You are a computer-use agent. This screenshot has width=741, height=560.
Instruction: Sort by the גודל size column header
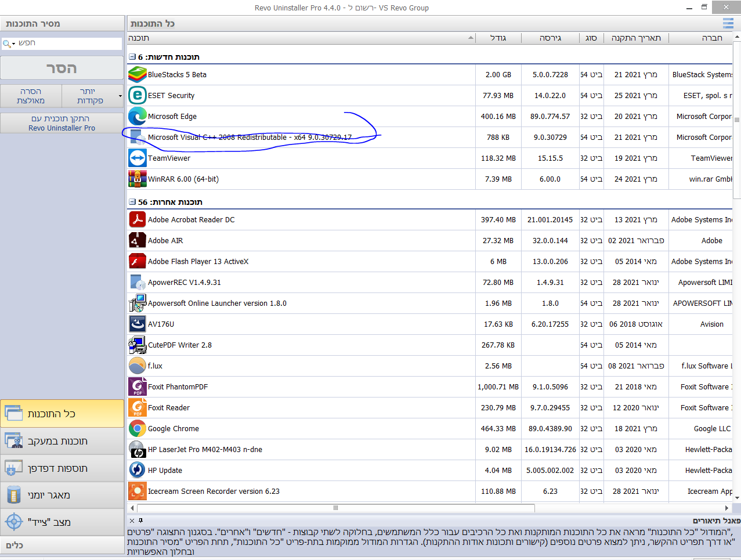[498, 38]
